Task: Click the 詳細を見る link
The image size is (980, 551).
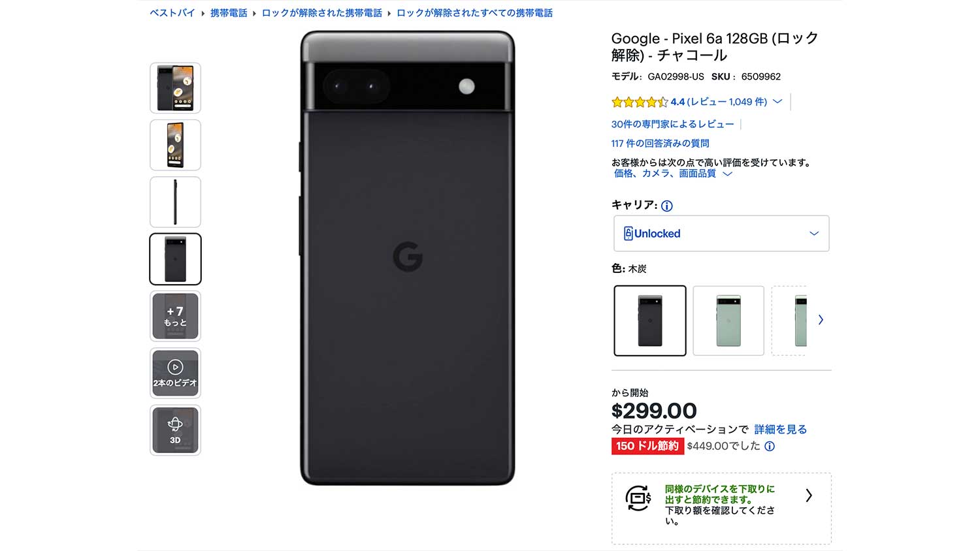Action: 780,430
